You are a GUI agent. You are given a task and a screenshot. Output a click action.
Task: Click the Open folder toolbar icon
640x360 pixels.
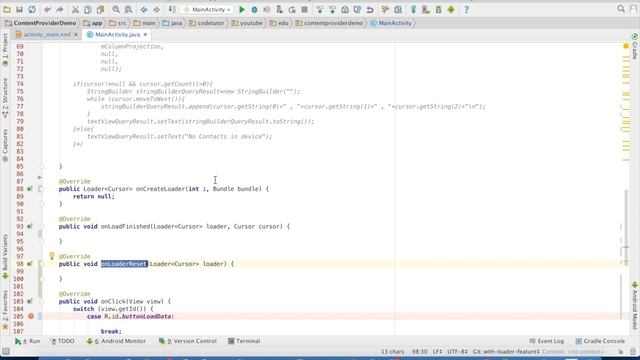click(x=7, y=9)
